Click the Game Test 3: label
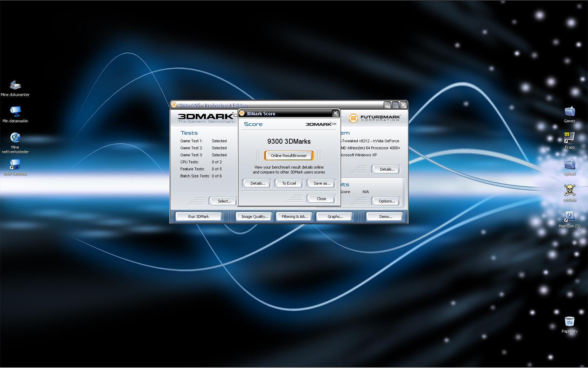Viewport: 588px width, 368px height. click(x=191, y=155)
